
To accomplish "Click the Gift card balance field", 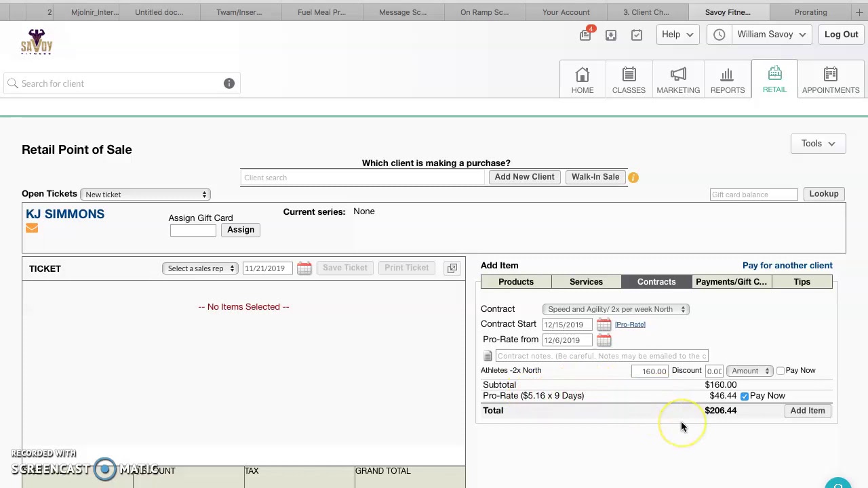I will pos(754,195).
